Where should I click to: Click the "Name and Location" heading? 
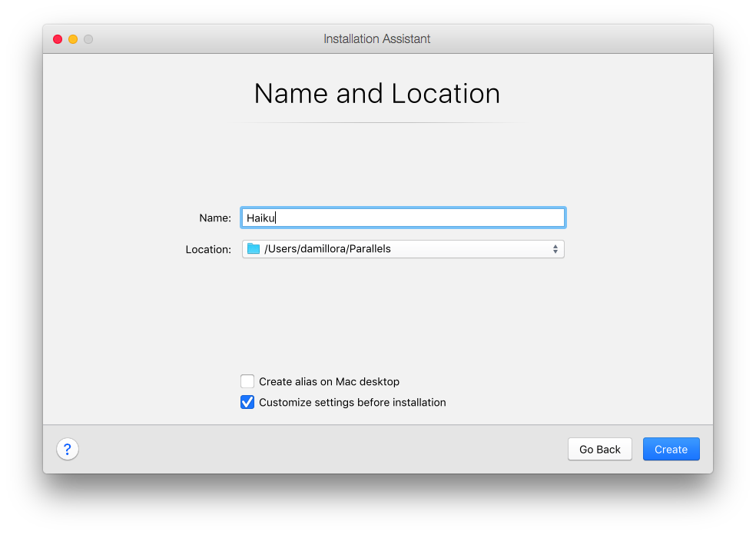click(x=377, y=94)
